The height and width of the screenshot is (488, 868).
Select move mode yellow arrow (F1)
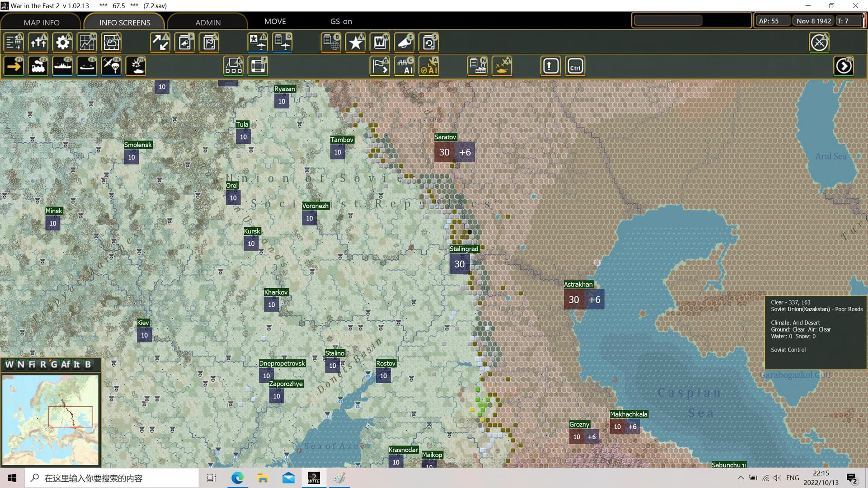[14, 66]
